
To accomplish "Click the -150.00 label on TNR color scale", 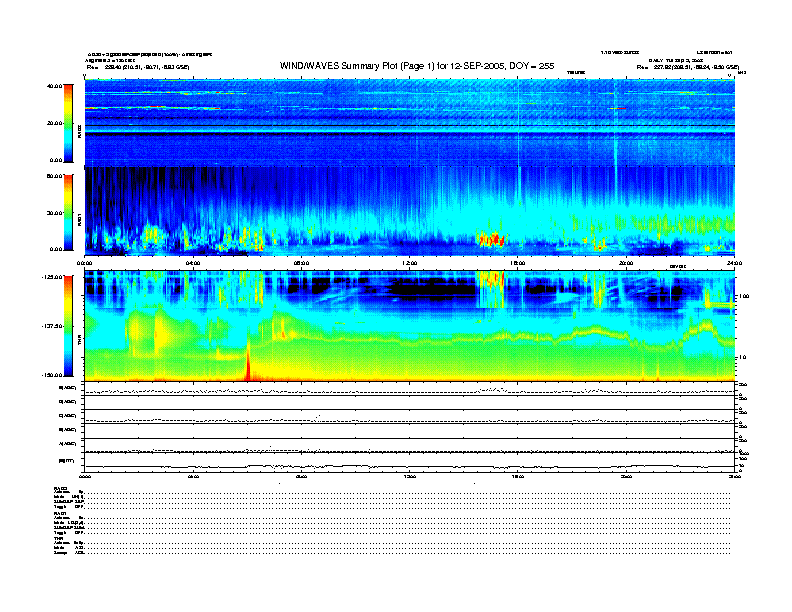I will click(52, 375).
